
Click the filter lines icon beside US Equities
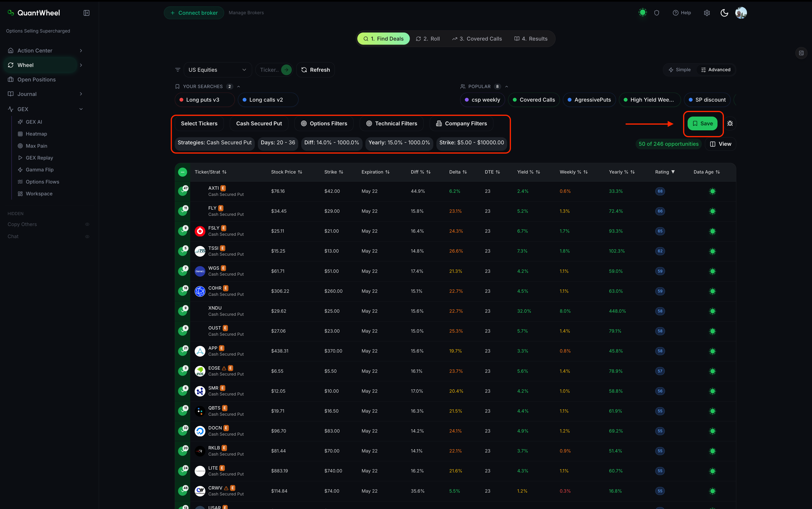[178, 70]
